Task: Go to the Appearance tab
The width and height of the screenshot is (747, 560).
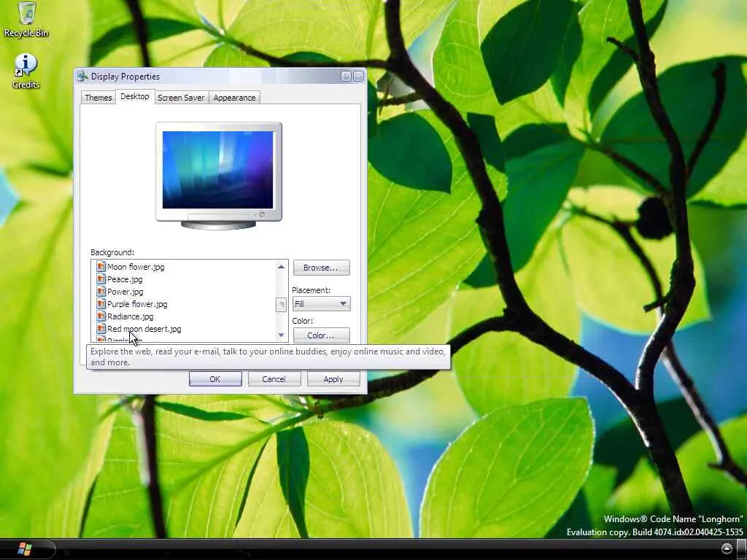Action: coord(234,98)
